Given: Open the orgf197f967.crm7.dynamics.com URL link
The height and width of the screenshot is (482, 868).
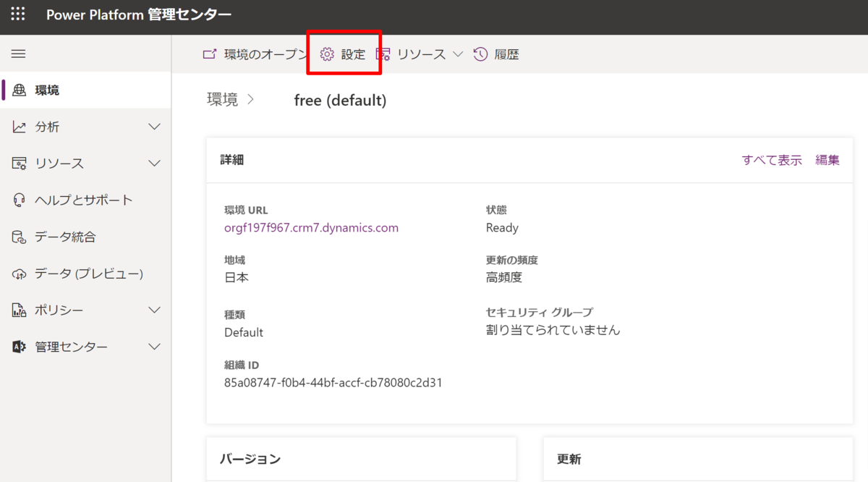Looking at the screenshot, I should point(311,227).
